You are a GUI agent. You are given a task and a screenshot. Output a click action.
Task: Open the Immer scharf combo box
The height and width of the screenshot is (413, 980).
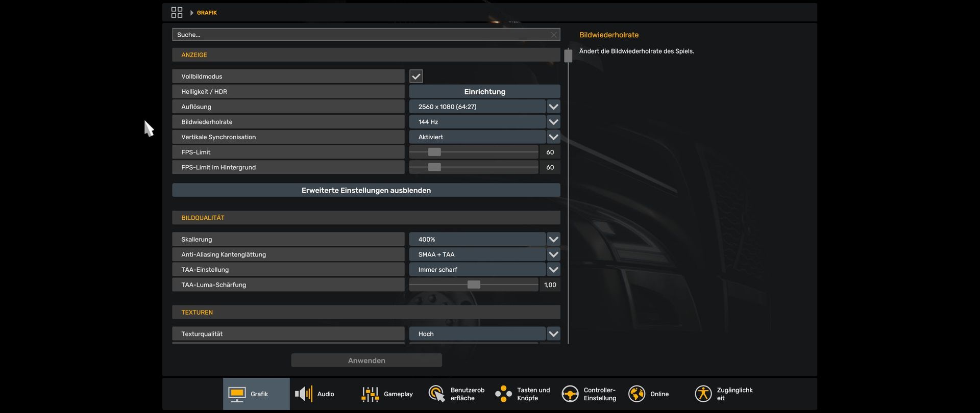coord(477,270)
